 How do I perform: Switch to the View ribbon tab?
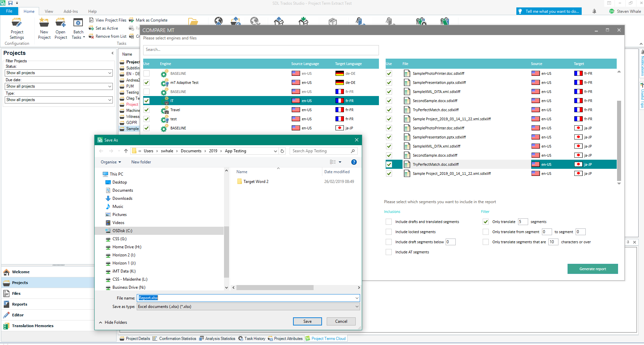click(49, 11)
